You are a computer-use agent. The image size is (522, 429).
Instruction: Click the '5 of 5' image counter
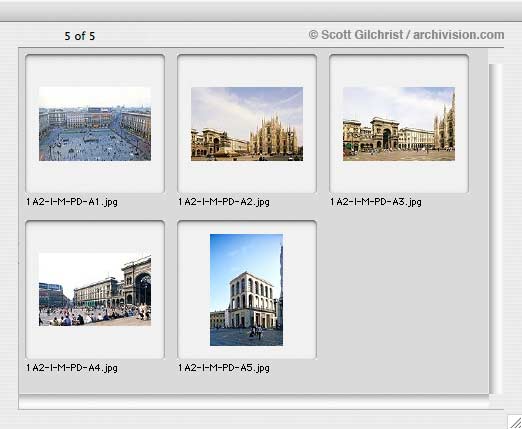pos(80,36)
